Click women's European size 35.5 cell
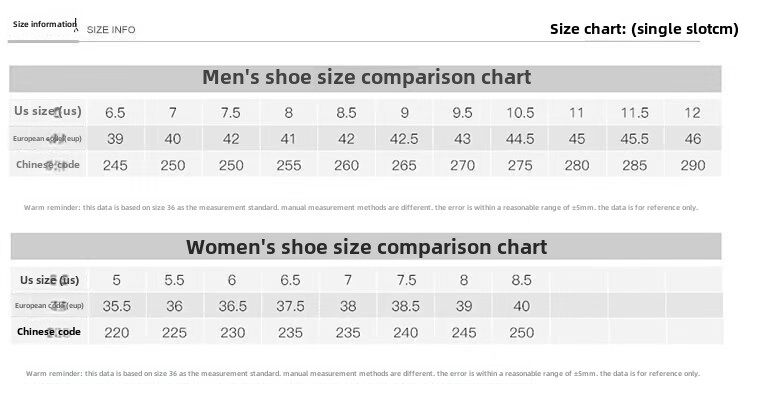Image resolution: width=762 pixels, height=420 pixels. pos(116,305)
